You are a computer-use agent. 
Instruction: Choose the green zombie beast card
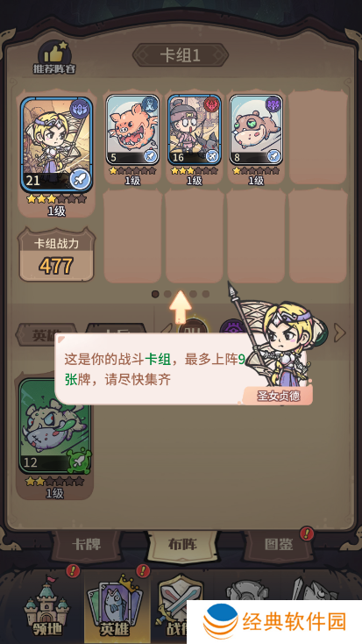[55, 426]
